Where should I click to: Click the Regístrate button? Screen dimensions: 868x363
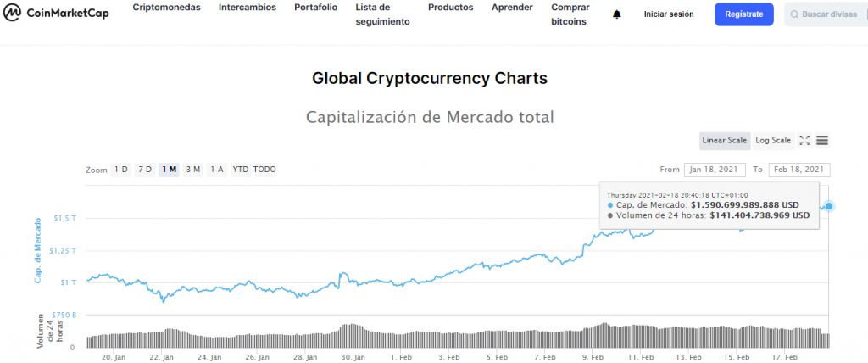click(743, 14)
